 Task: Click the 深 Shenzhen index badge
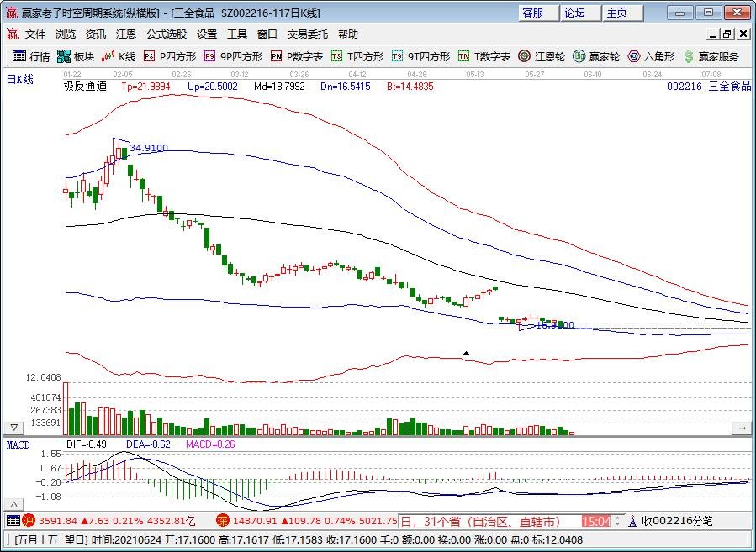click(x=223, y=521)
